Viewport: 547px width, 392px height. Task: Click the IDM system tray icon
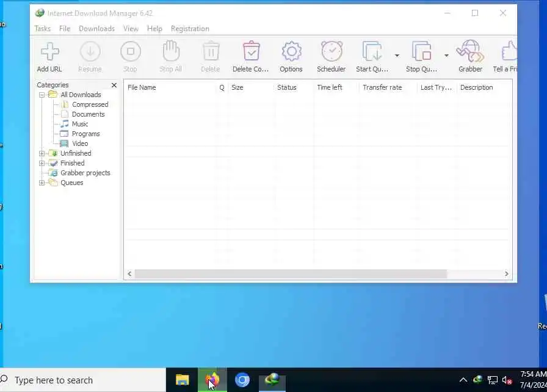point(477,380)
